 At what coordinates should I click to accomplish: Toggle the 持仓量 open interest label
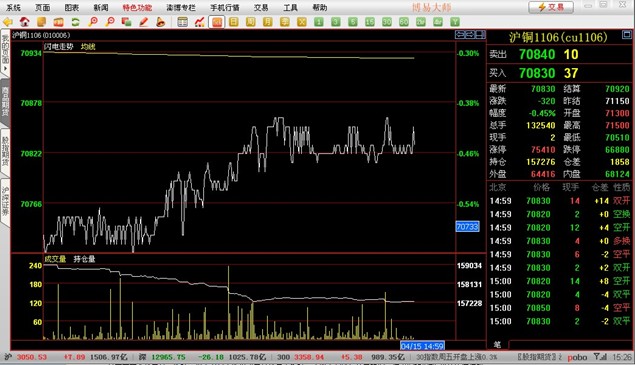pos(84,259)
